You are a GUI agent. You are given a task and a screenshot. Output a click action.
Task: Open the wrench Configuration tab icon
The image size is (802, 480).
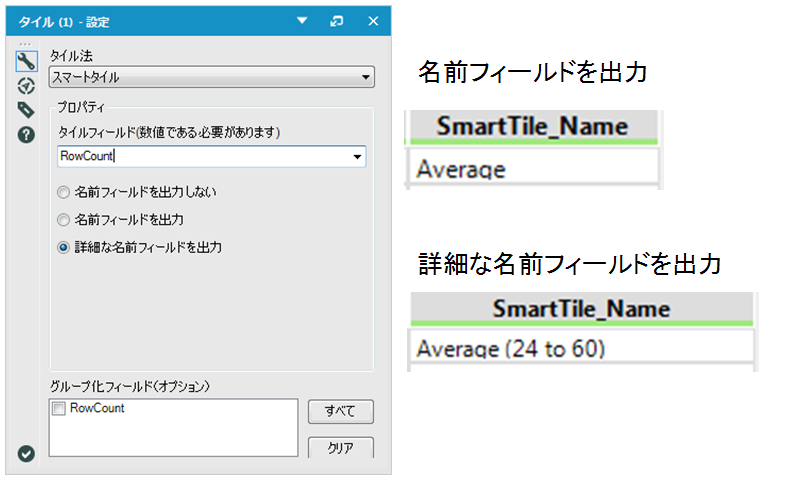tap(27, 62)
